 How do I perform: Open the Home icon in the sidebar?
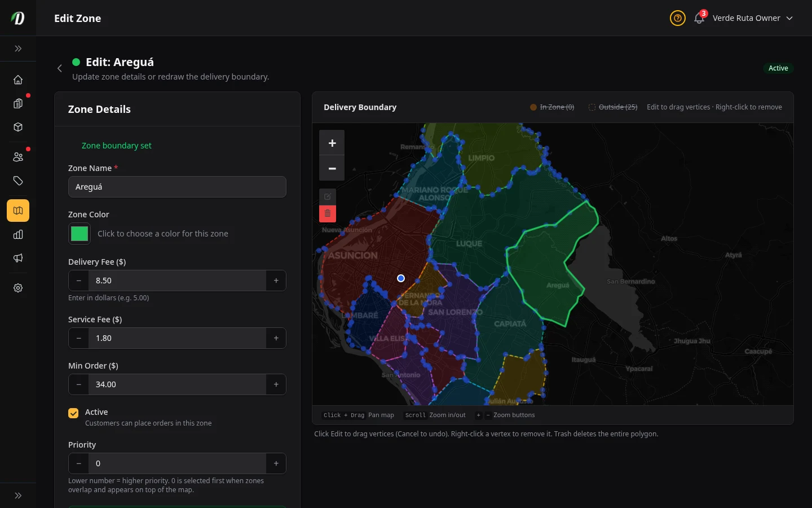18,80
